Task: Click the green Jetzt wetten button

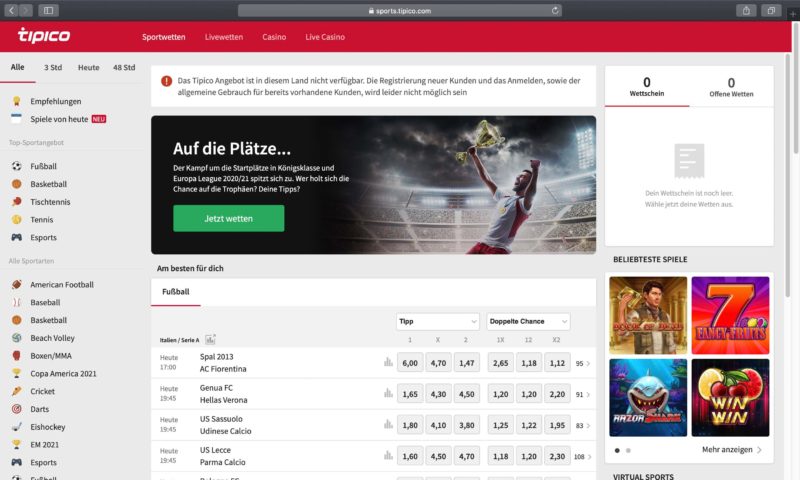Action: 229,218
